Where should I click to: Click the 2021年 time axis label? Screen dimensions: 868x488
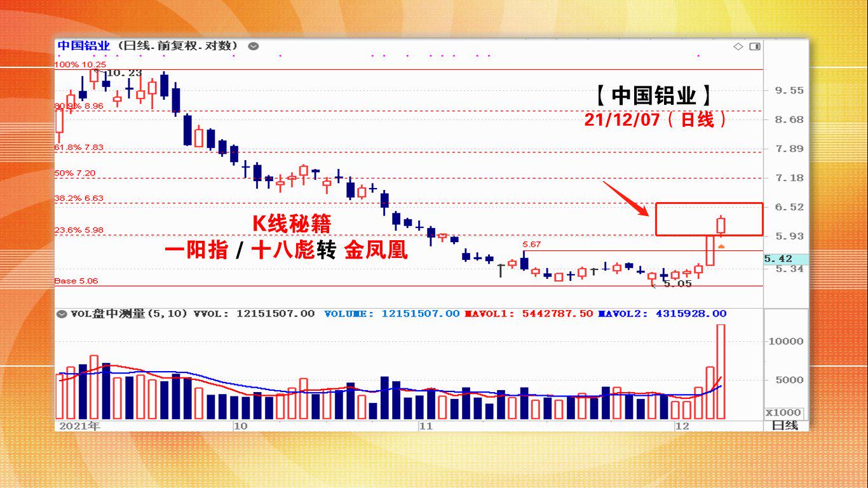[79, 426]
